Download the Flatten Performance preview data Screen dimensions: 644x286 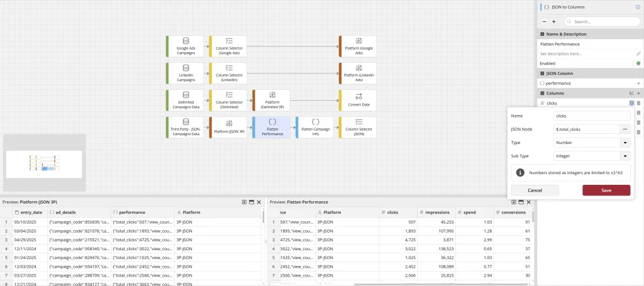(514, 202)
